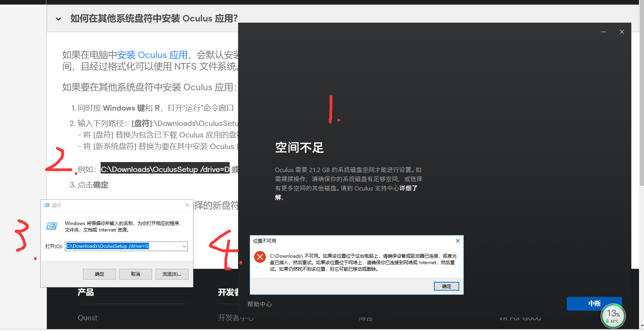The width and height of the screenshot is (644, 331).
Task: Click 浏览(B)... in the Run dialog
Action: point(172,274)
